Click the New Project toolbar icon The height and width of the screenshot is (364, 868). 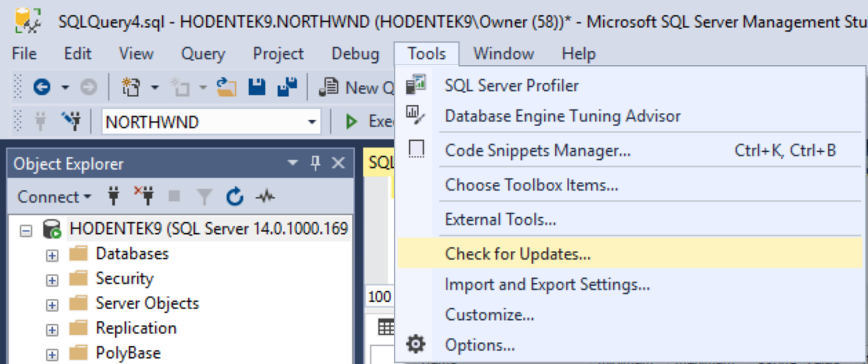pos(131,87)
